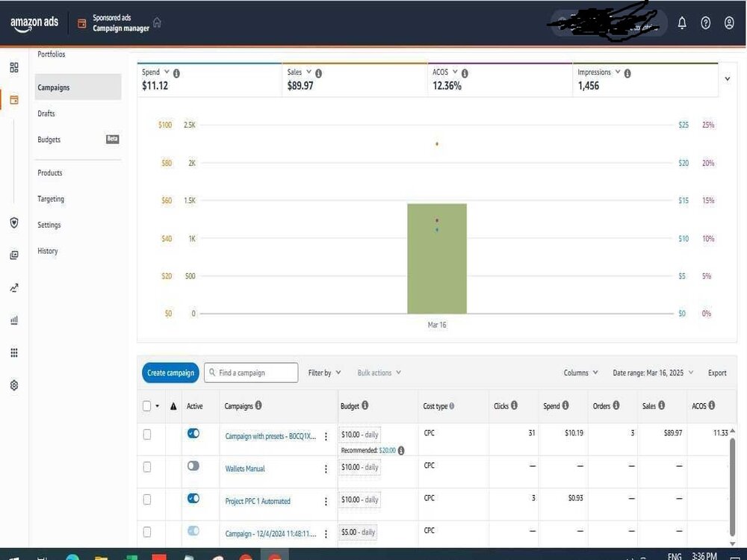Click the campaign table vertical scrollbar
Screen dimensions: 747x560
click(732, 486)
